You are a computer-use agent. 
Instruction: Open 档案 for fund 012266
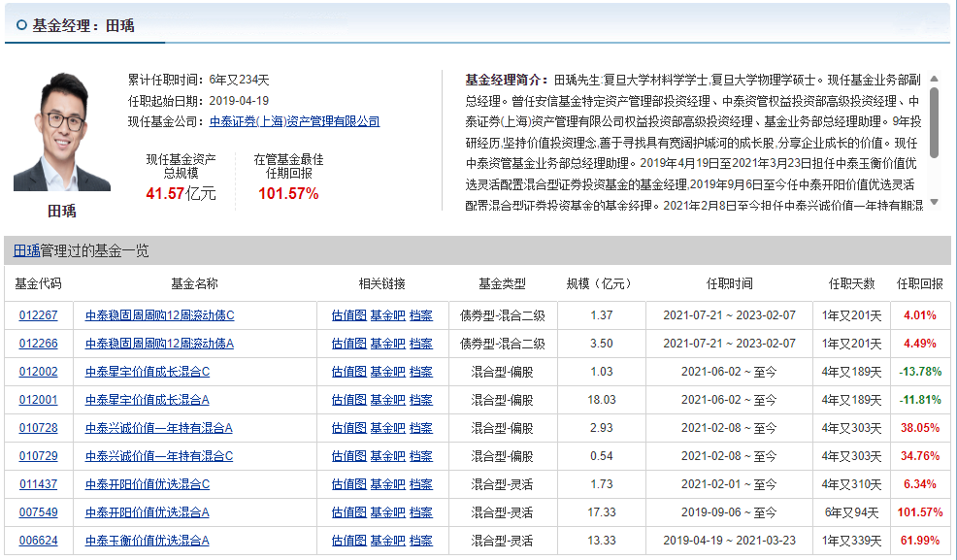420,344
